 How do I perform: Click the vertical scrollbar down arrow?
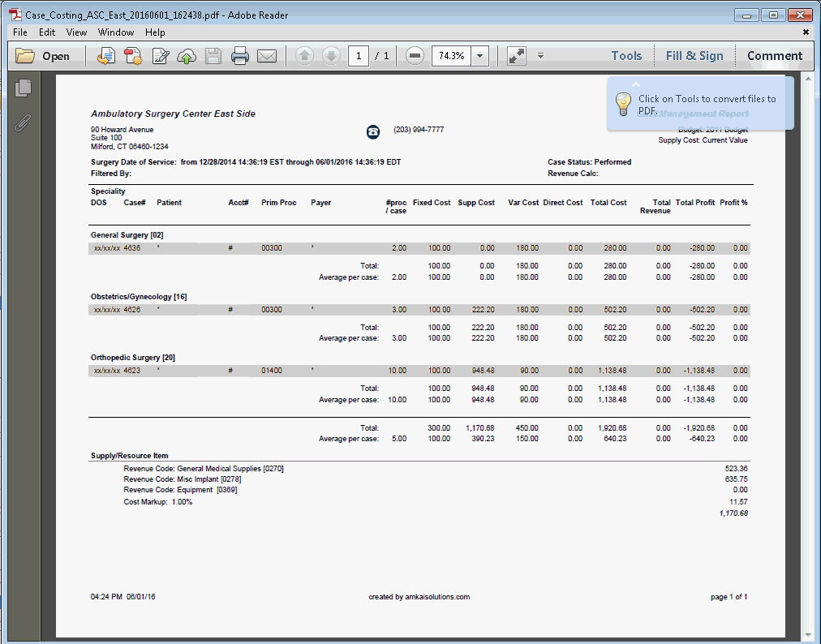pyautogui.click(x=808, y=636)
